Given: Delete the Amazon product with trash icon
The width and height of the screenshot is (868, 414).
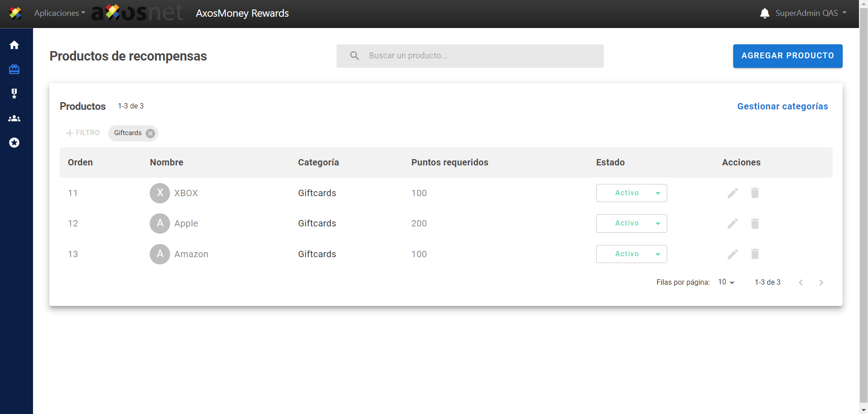Looking at the screenshot, I should (x=754, y=254).
